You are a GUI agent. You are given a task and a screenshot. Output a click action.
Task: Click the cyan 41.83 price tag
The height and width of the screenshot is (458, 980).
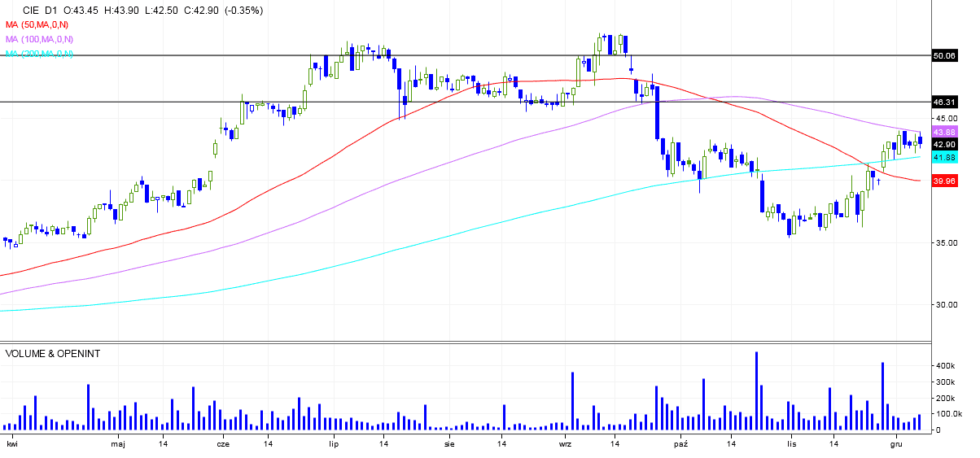943,157
